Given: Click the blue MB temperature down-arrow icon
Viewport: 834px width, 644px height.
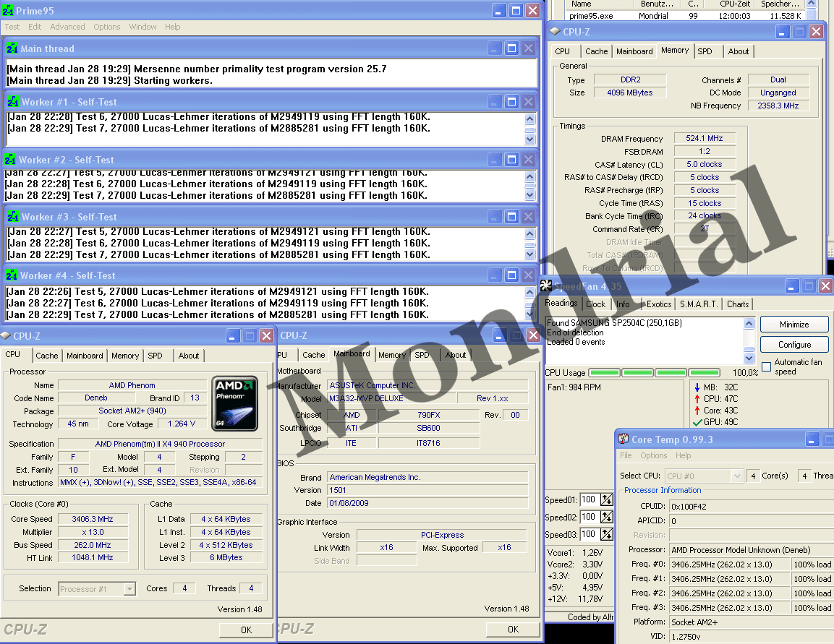Looking at the screenshot, I should point(697,387).
